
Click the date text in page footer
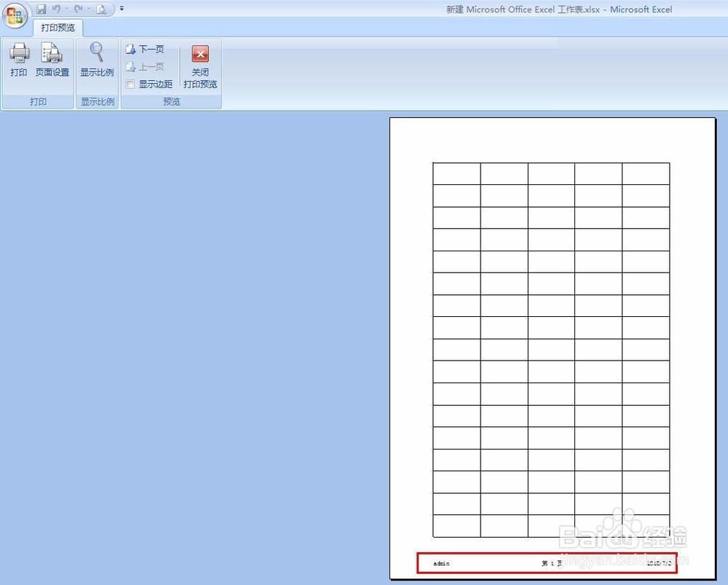point(659,563)
